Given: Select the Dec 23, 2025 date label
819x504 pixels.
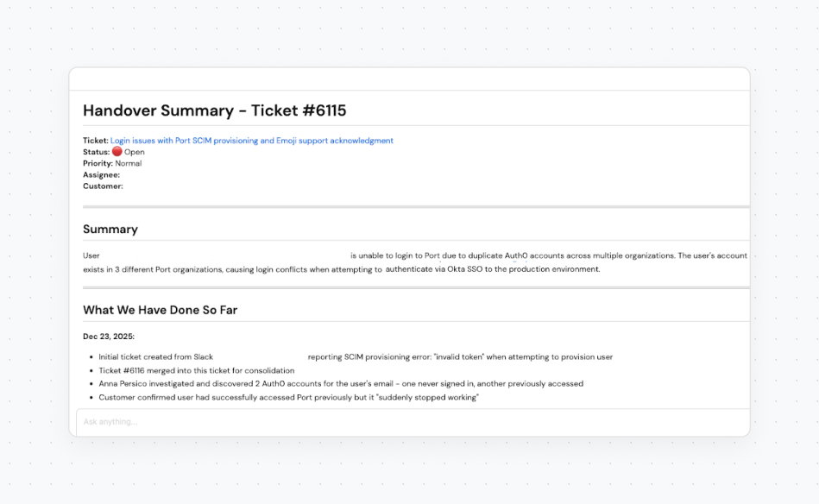Looking at the screenshot, I should click(109, 337).
